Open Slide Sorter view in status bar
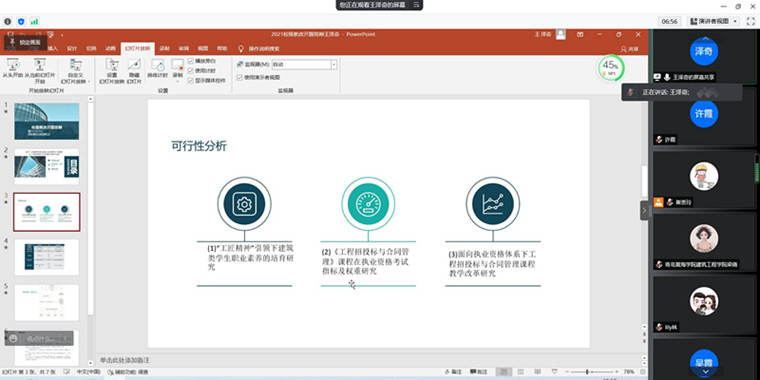The height and width of the screenshot is (380, 760). tap(521, 372)
